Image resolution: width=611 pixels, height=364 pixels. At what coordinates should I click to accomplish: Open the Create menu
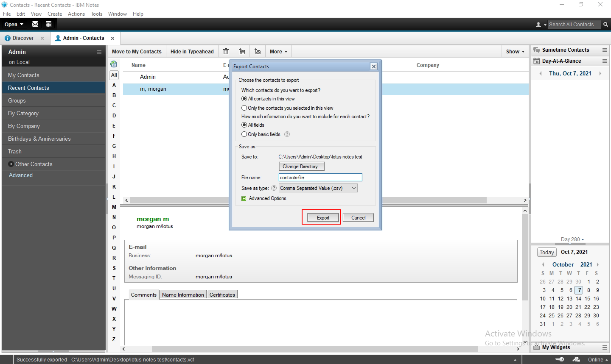click(x=55, y=14)
